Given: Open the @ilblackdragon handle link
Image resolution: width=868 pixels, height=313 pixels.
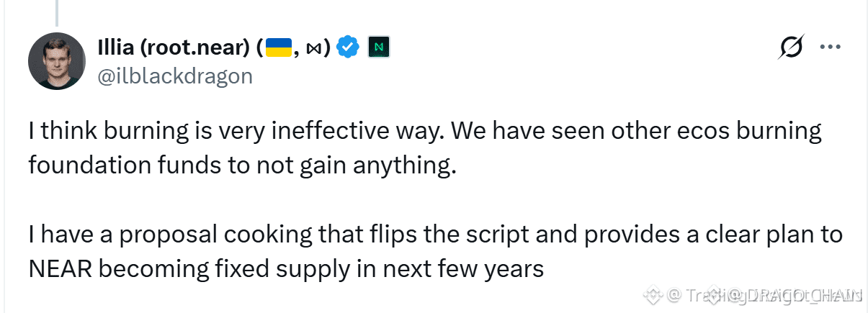Looking at the screenshot, I should (x=174, y=76).
